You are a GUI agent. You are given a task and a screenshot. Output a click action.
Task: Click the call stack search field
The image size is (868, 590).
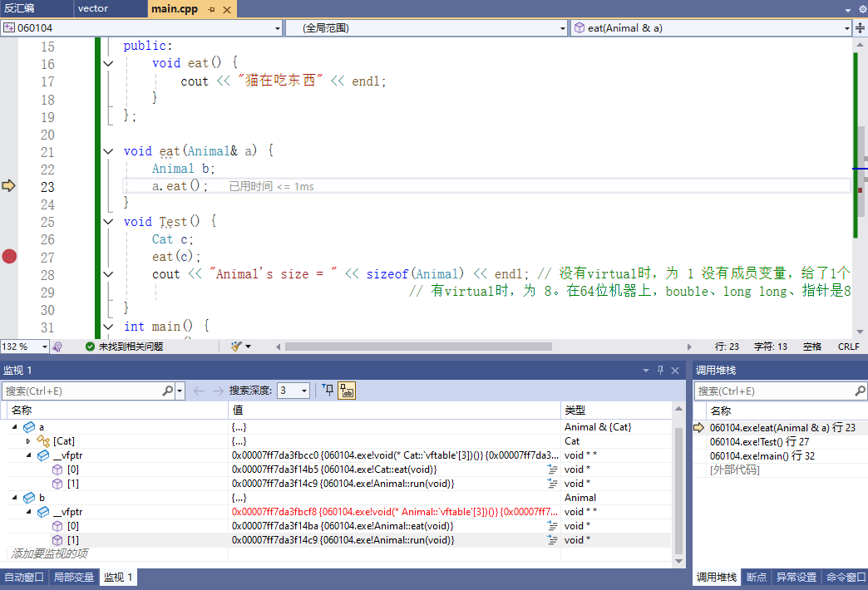click(775, 391)
